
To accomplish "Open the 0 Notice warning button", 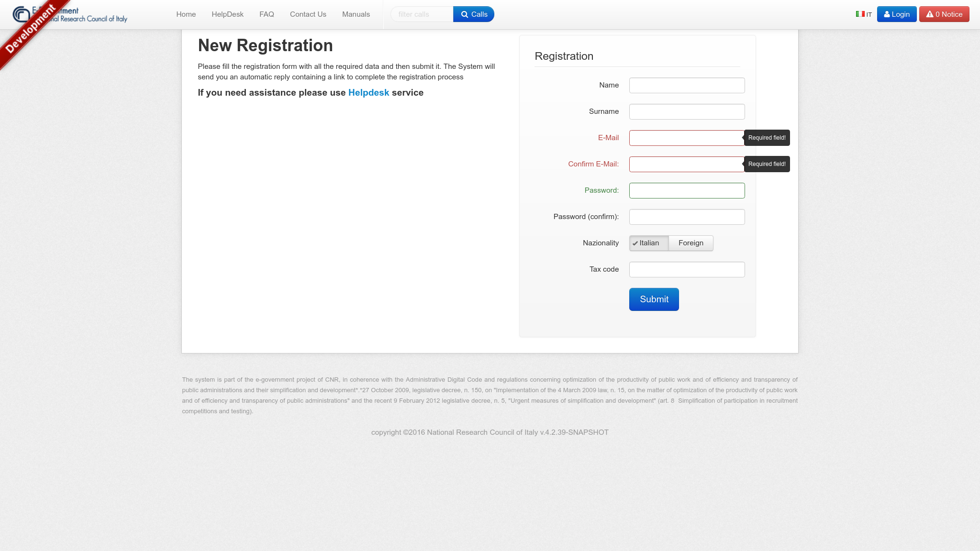I will coord(944,14).
